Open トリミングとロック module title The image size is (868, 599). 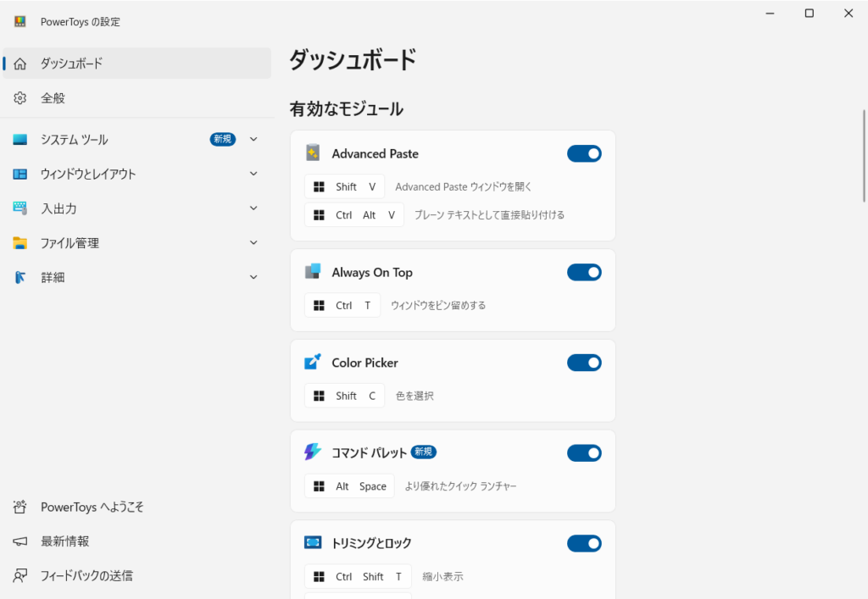click(371, 543)
